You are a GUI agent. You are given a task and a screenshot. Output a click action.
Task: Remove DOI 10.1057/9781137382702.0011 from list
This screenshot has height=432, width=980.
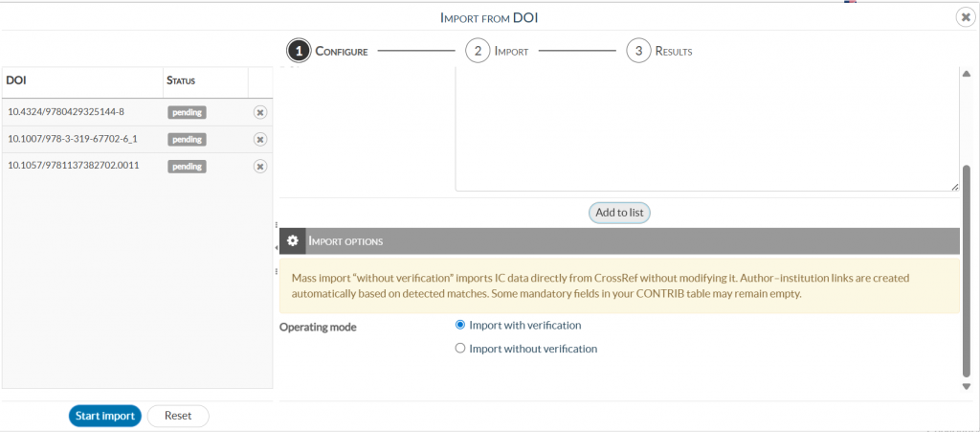[x=259, y=166]
